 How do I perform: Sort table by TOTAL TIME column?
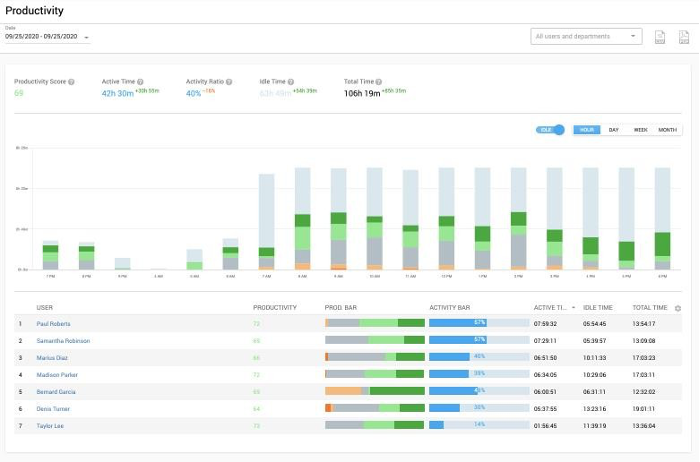(650, 308)
